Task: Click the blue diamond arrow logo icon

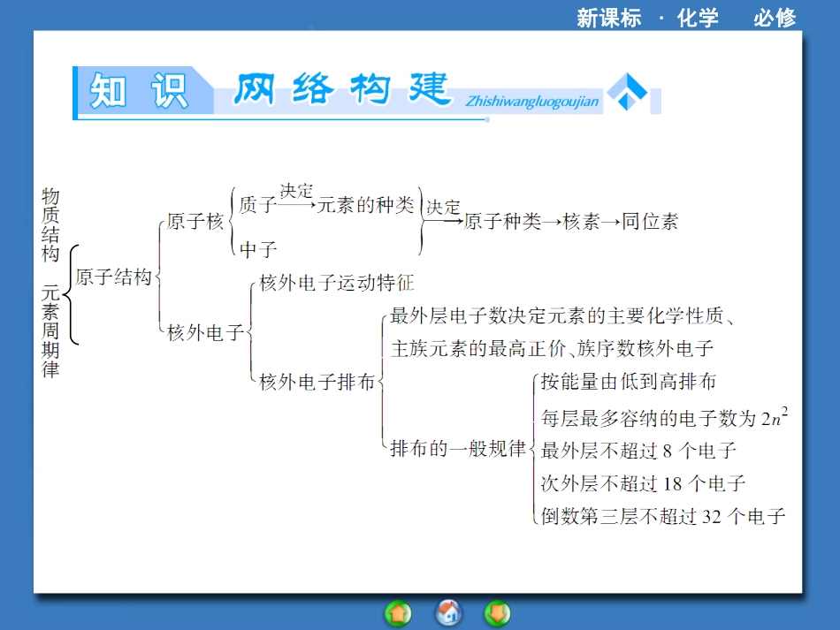Action: coord(627,92)
